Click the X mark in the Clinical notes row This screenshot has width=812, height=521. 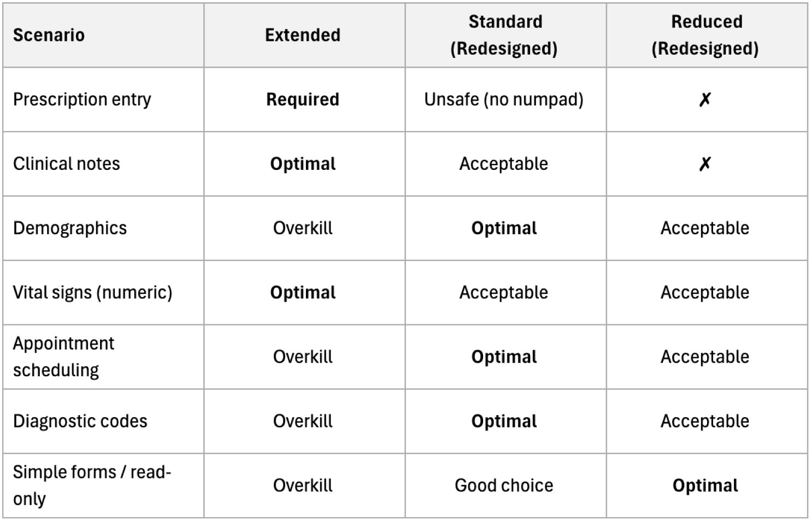click(705, 164)
